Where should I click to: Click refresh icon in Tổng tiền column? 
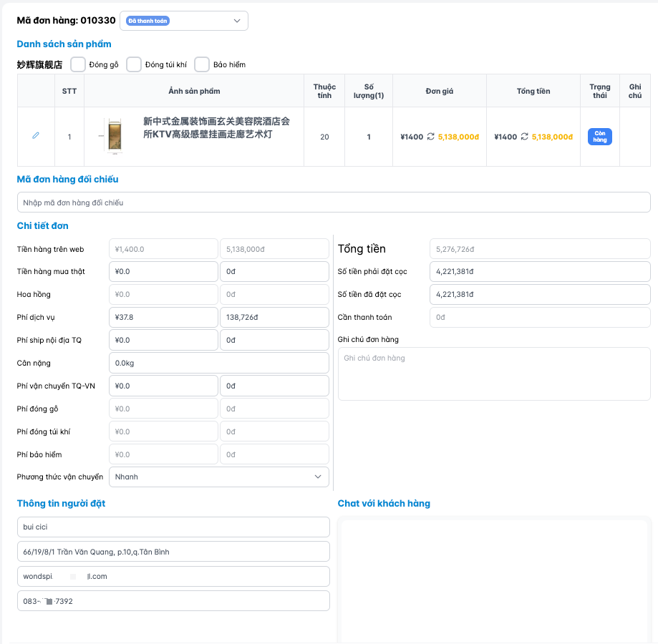click(x=524, y=137)
